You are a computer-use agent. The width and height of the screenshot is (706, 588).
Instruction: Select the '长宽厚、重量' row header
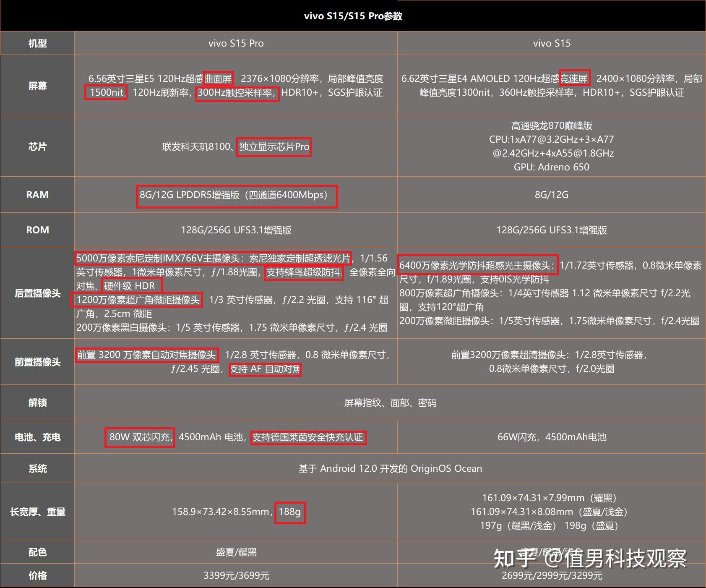pyautogui.click(x=37, y=512)
